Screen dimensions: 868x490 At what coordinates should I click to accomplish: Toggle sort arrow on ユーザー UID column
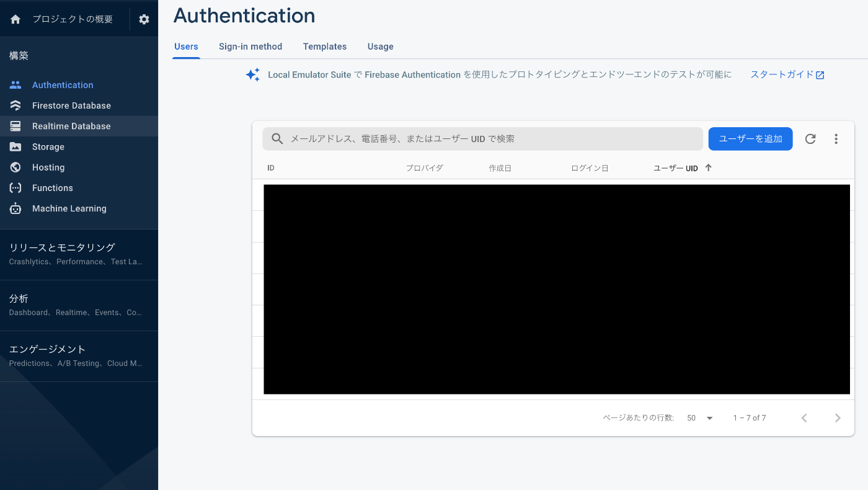pyautogui.click(x=708, y=167)
